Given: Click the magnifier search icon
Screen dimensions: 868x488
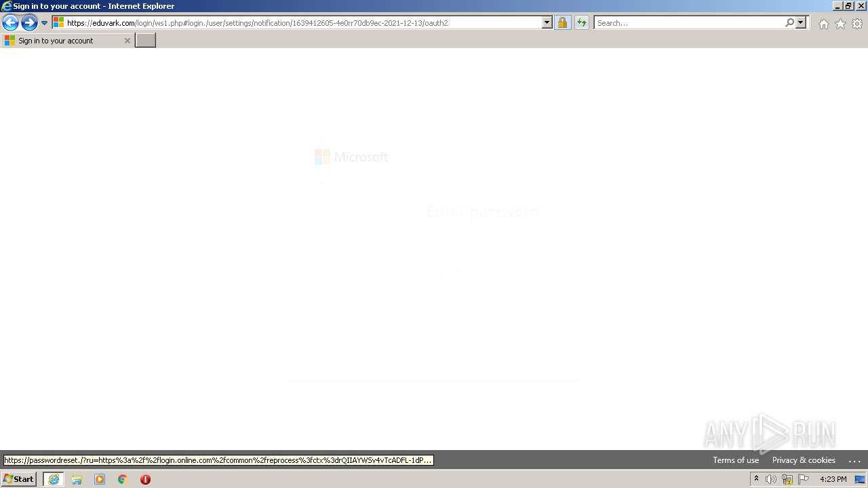Looking at the screenshot, I should (789, 22).
